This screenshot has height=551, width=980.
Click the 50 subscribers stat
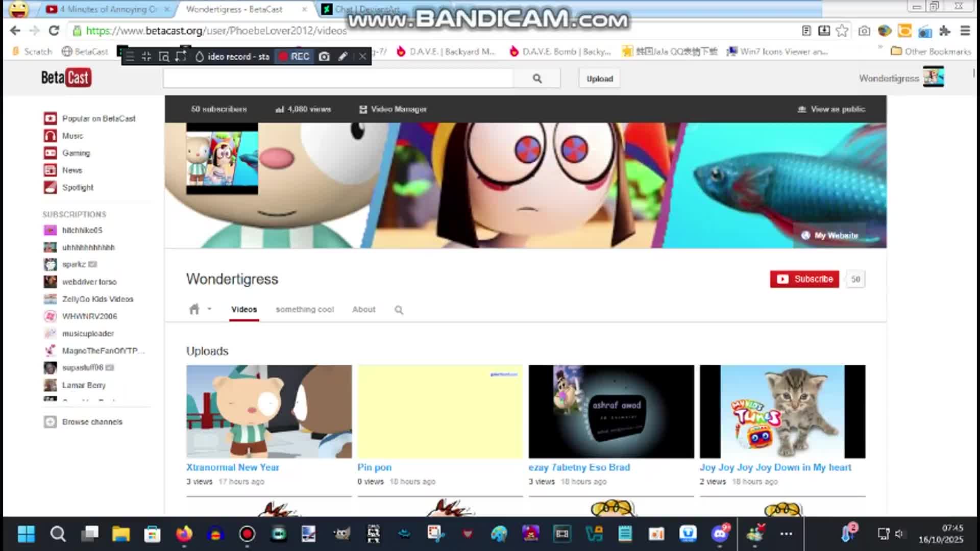click(x=219, y=109)
